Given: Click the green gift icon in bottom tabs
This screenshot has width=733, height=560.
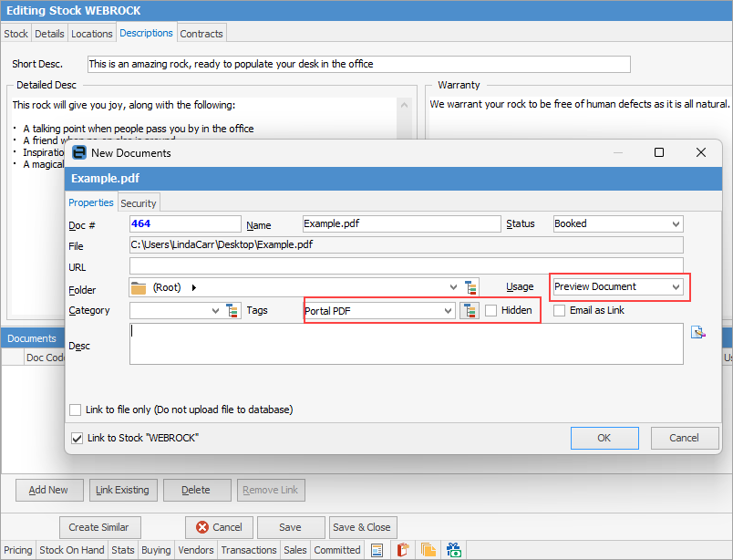Looking at the screenshot, I should [453, 550].
